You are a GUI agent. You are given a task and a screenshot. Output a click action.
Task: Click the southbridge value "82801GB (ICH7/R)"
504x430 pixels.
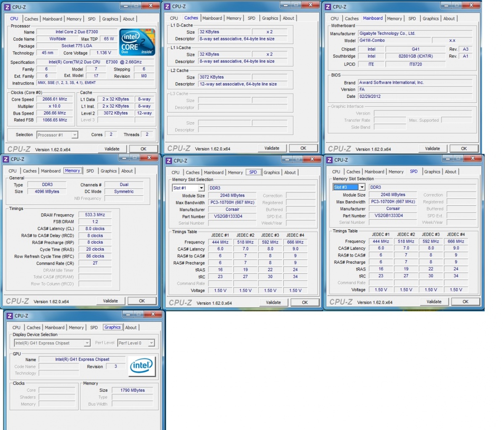416,56
